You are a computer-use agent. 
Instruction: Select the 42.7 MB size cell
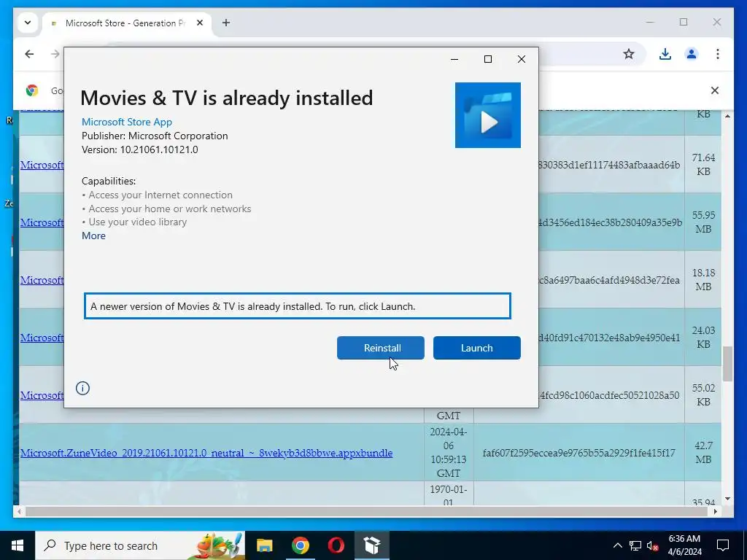[x=703, y=452]
